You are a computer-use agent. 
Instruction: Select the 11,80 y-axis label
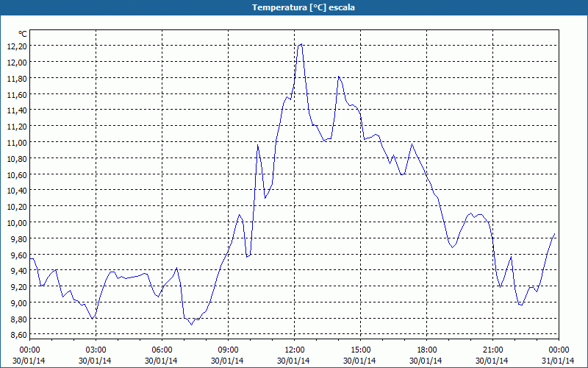tap(17, 78)
